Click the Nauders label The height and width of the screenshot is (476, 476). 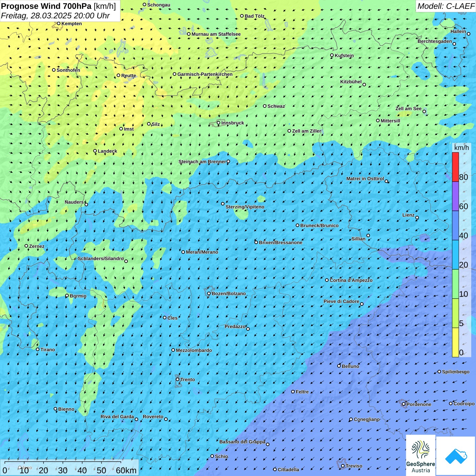[x=74, y=202]
